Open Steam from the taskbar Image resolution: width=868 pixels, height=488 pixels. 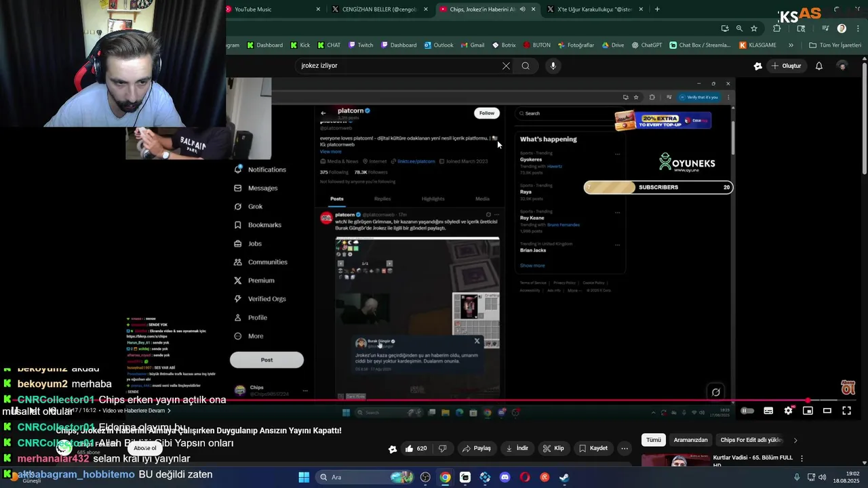[x=564, y=477]
